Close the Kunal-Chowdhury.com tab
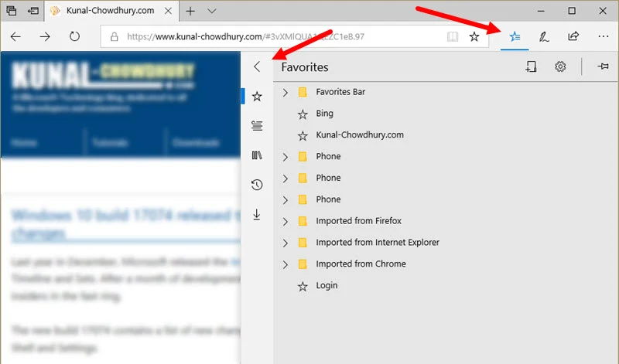 pos(168,11)
